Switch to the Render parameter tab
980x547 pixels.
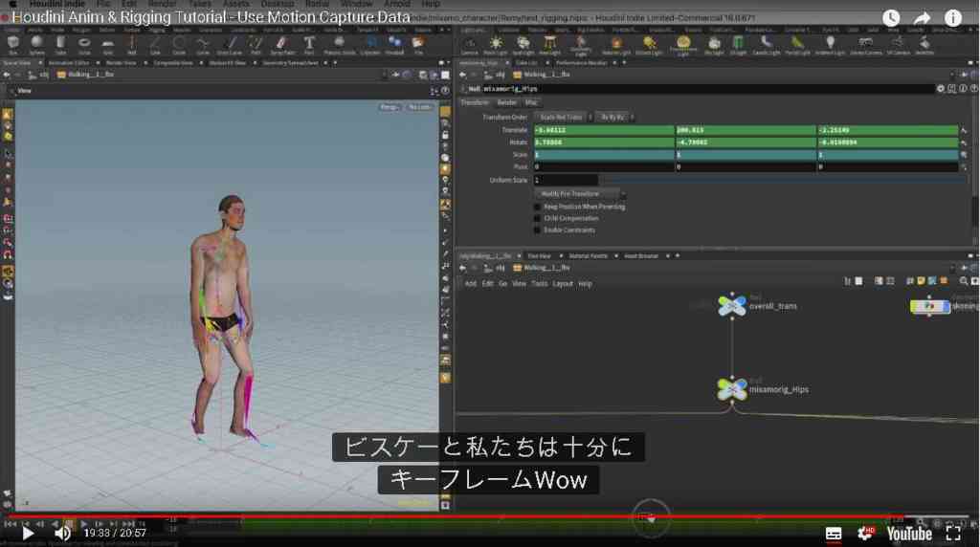tap(507, 103)
